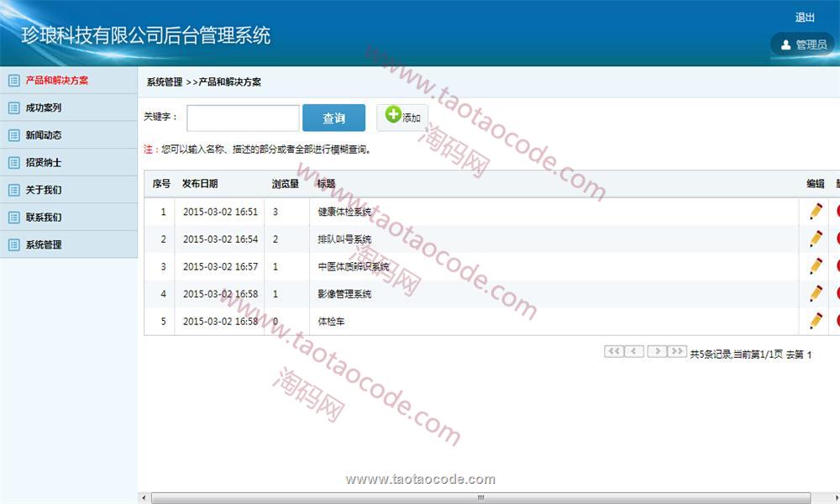840x504 pixels.
Task: Focus the 关键字 keyword input field
Action: coord(243,118)
